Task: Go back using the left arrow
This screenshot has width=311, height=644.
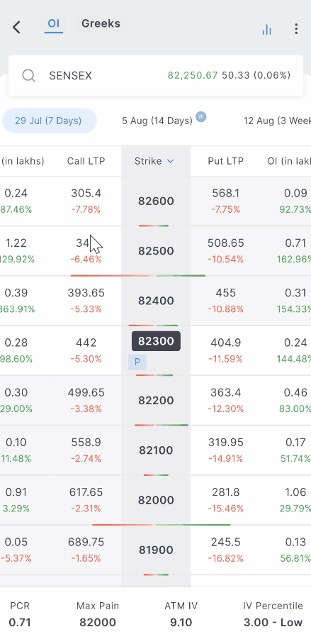Action: click(16, 28)
